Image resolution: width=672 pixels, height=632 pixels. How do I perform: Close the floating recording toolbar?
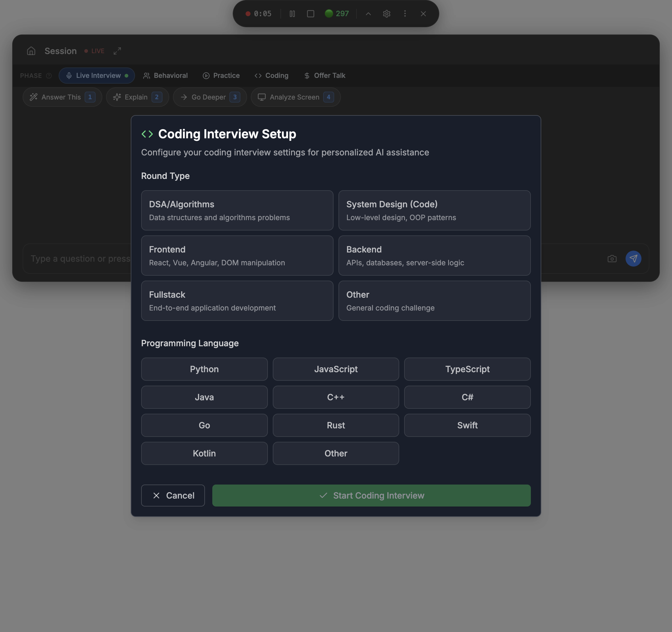[423, 14]
